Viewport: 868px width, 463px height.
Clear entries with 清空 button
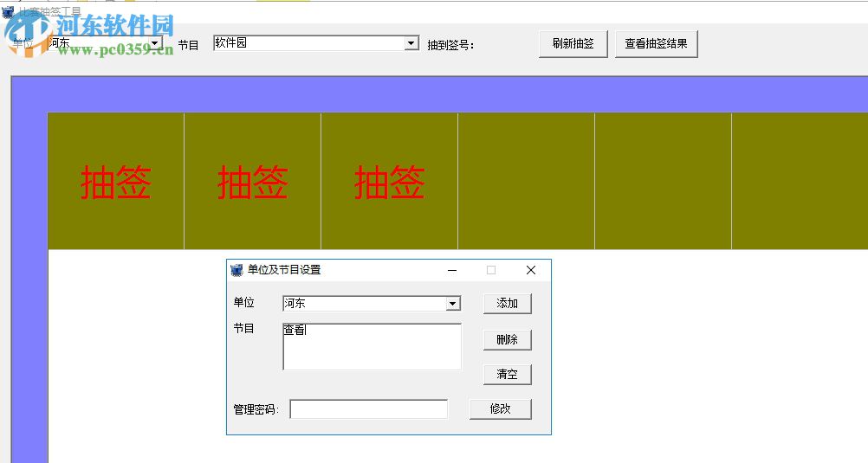coord(507,375)
